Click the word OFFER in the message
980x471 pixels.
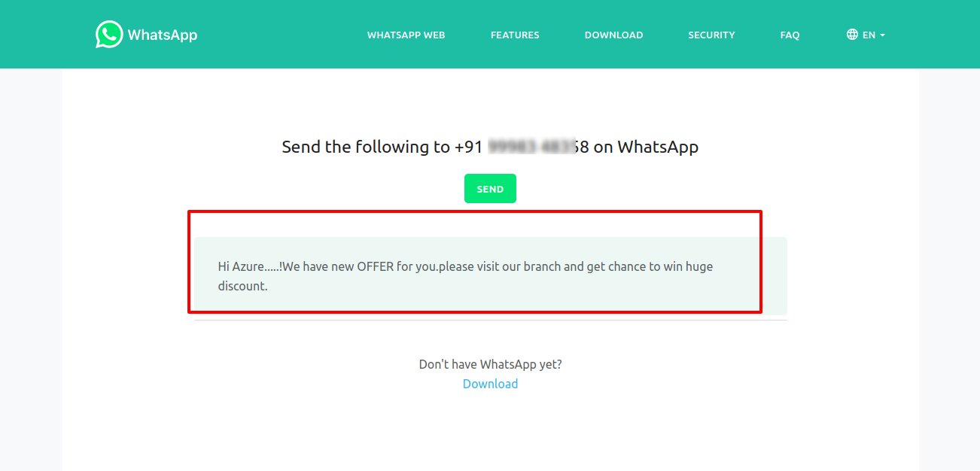click(x=375, y=266)
